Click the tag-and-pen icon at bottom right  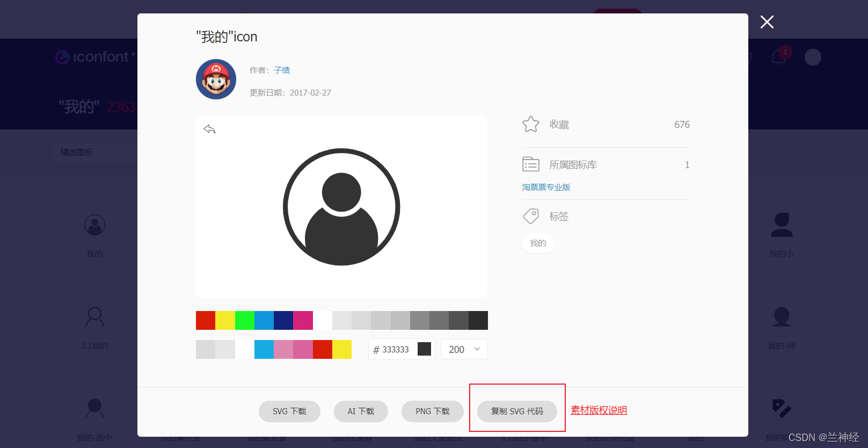pyautogui.click(x=782, y=409)
